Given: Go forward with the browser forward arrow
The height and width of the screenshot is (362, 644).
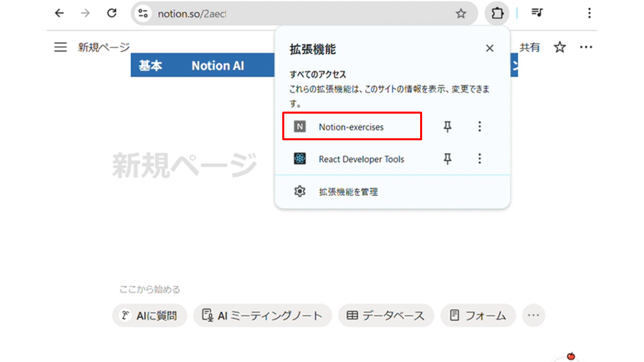Looking at the screenshot, I should (x=86, y=13).
